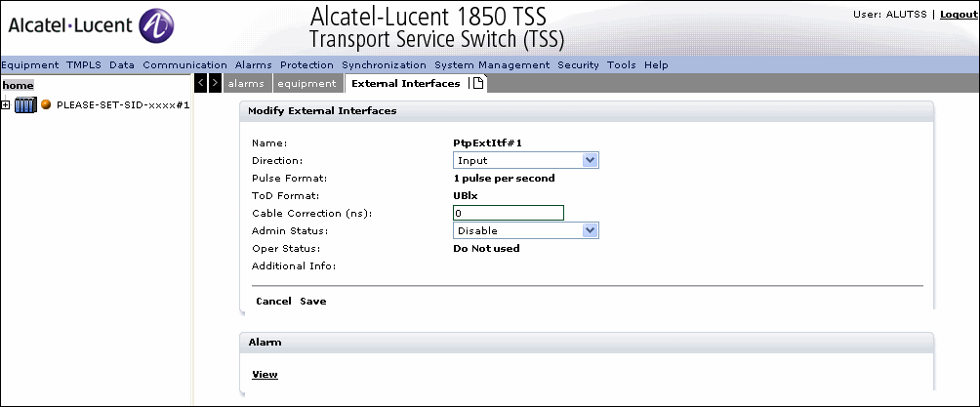Click the Save button
980x407 pixels.
coord(313,302)
